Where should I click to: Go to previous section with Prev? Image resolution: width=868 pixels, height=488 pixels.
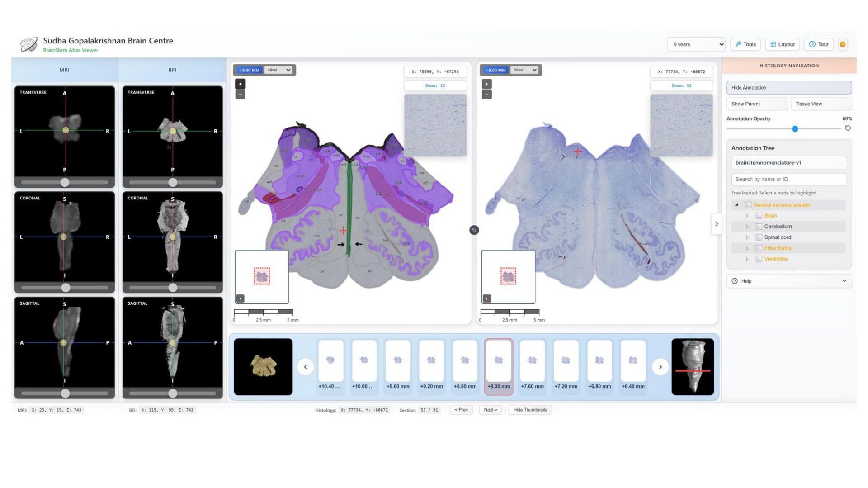tap(461, 410)
